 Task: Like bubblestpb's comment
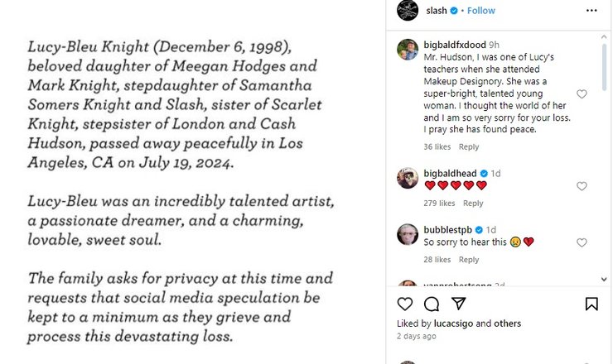click(582, 242)
